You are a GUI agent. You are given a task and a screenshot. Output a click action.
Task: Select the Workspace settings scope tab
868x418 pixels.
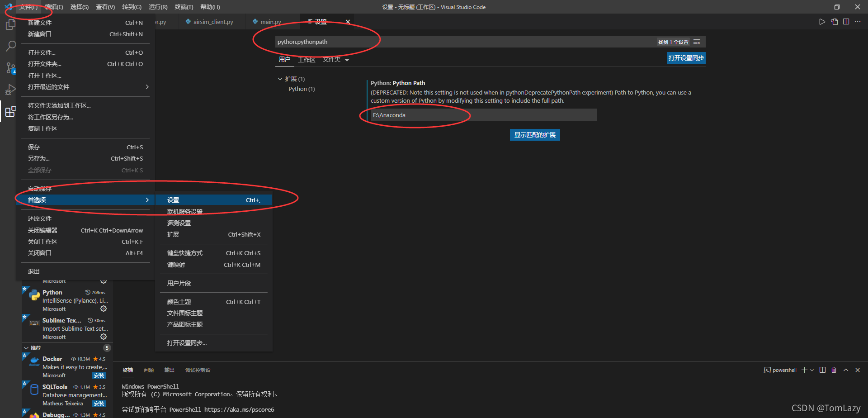pos(307,60)
